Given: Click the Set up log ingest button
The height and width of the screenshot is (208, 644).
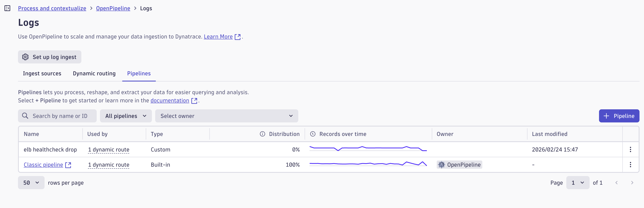Looking at the screenshot, I should click(x=49, y=57).
